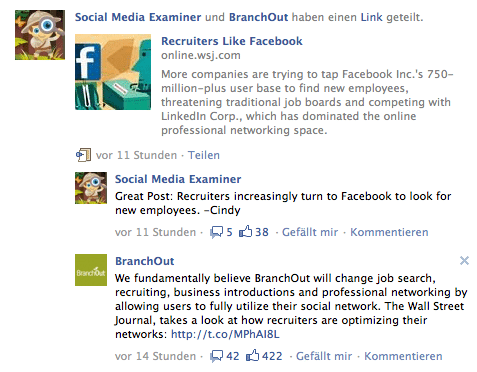This screenshot has height=372, width=477.
Task: Click comment bubble icon showing 5 comments
Action: (x=216, y=232)
